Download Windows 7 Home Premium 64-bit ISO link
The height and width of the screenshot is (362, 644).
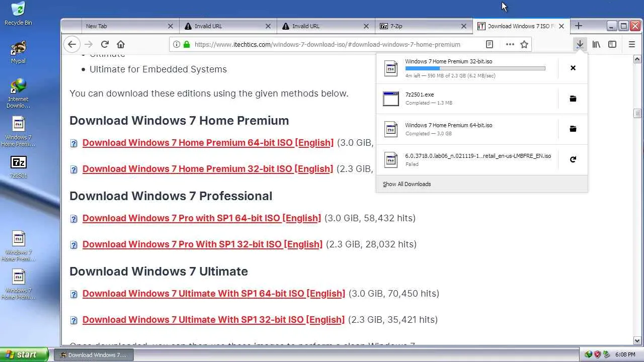click(x=208, y=143)
